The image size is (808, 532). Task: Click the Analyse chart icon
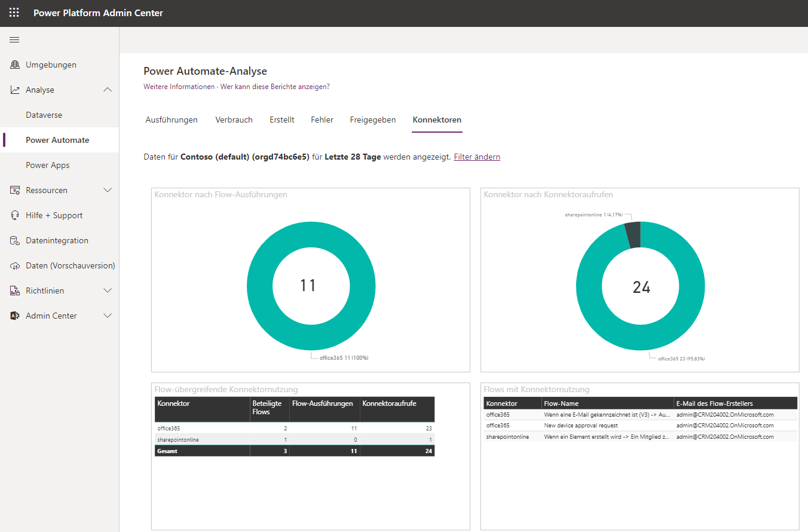[15, 90]
